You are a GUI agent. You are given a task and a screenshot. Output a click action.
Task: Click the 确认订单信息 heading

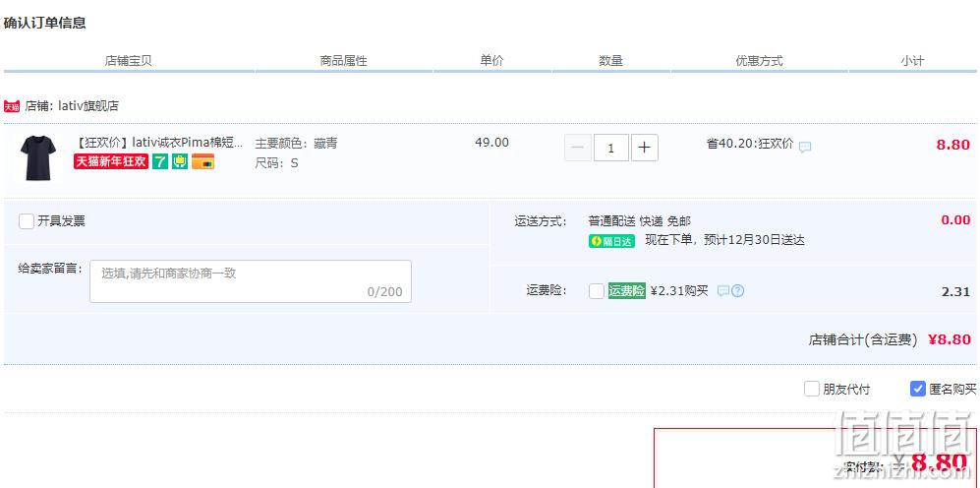[45, 24]
